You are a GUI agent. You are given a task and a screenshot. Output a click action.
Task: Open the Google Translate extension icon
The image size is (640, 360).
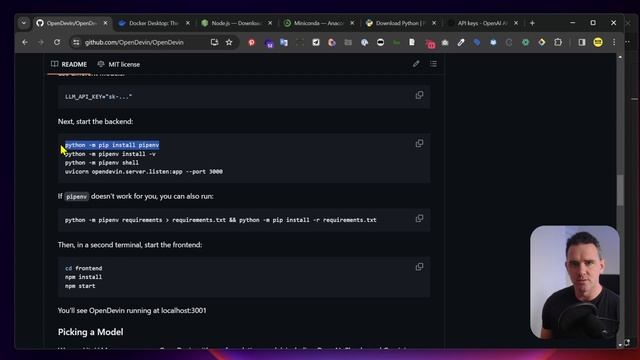tap(284, 42)
